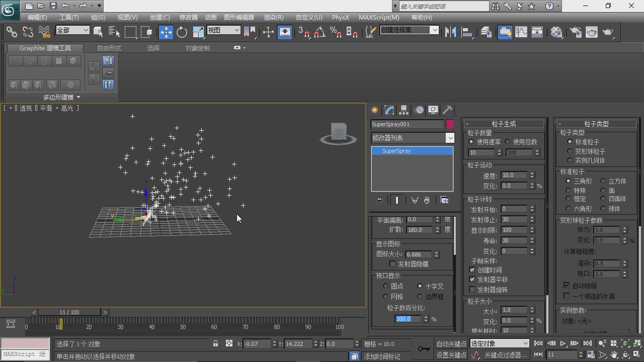The height and width of the screenshot is (362, 644).
Task: Click the Auto Key (自动关键点) button
Action: click(x=451, y=343)
